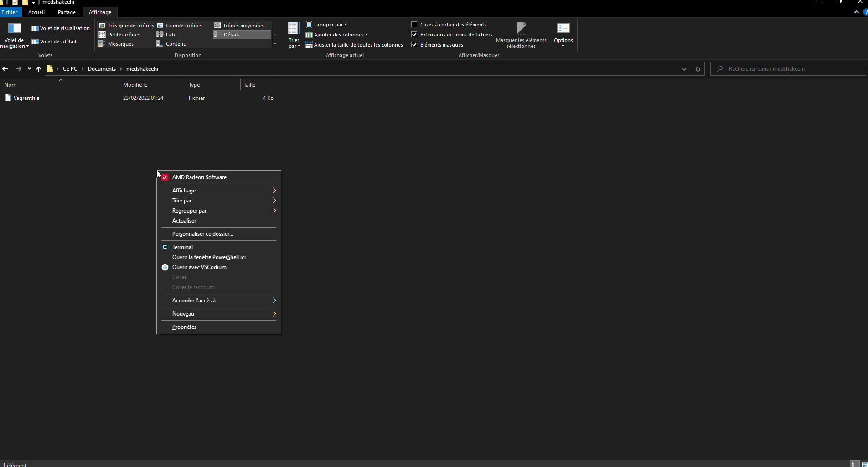Switch to the Accueil ribbon tab
The height and width of the screenshot is (467, 868).
tap(36, 12)
